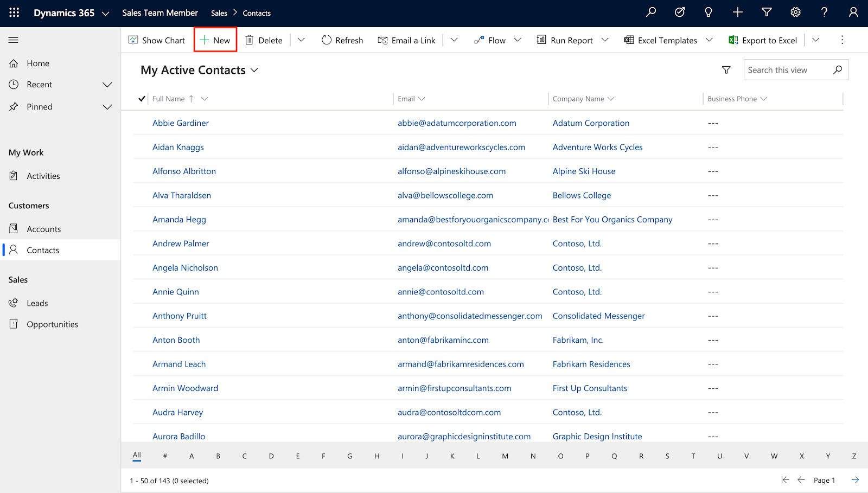Open the assistant lightbulb icon
This screenshot has width=868, height=493.
pos(709,12)
